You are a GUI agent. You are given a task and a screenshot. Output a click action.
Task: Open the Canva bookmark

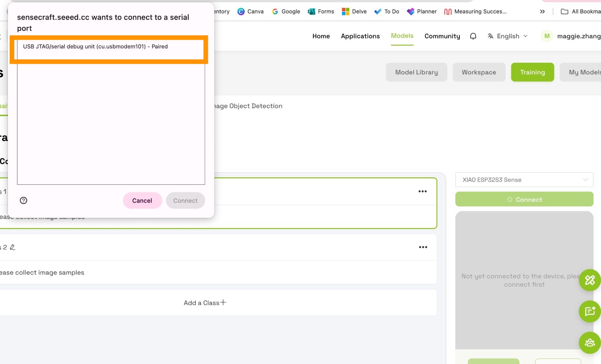point(251,12)
